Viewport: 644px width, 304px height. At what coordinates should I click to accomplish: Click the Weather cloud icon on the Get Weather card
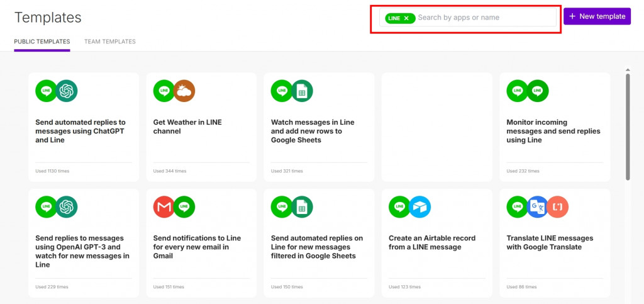184,91
